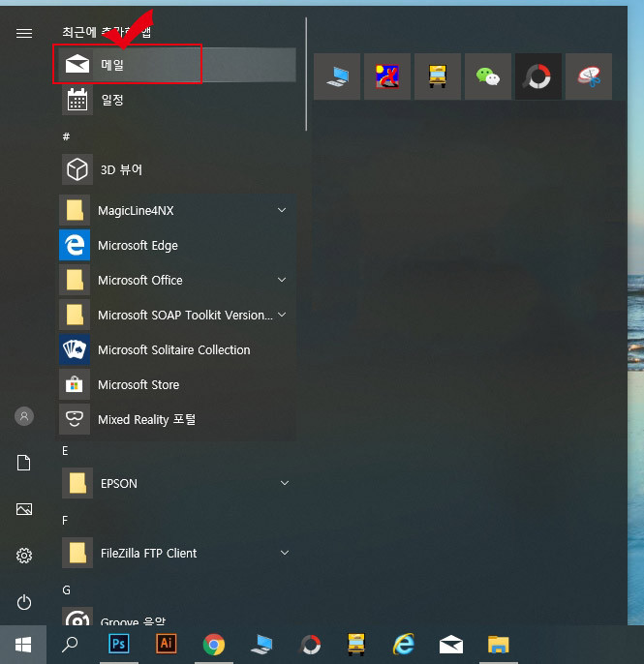644x664 pixels.
Task: Open Mail app from the taskbar
Action: [x=451, y=645]
